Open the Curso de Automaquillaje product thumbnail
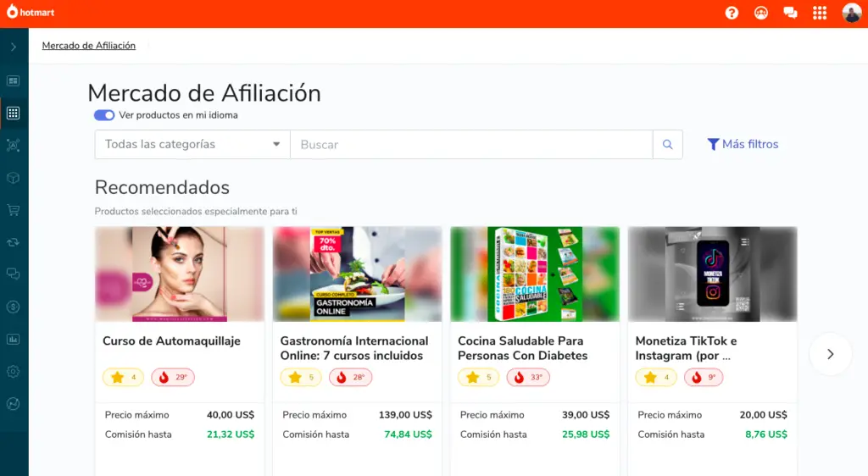 (x=180, y=274)
